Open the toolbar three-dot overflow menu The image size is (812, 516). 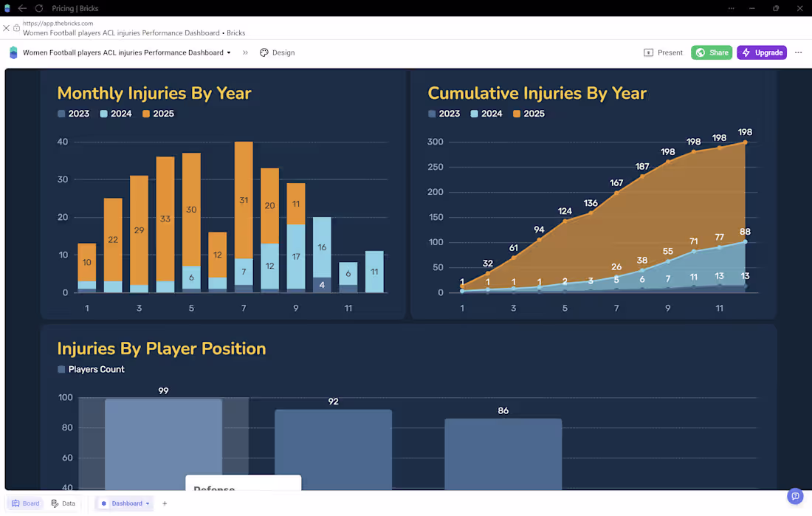point(799,52)
